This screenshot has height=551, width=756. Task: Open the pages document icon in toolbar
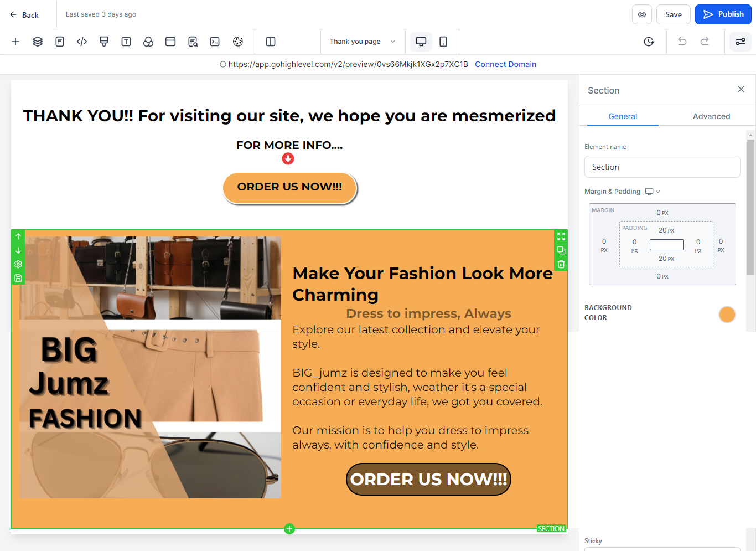[60, 42]
